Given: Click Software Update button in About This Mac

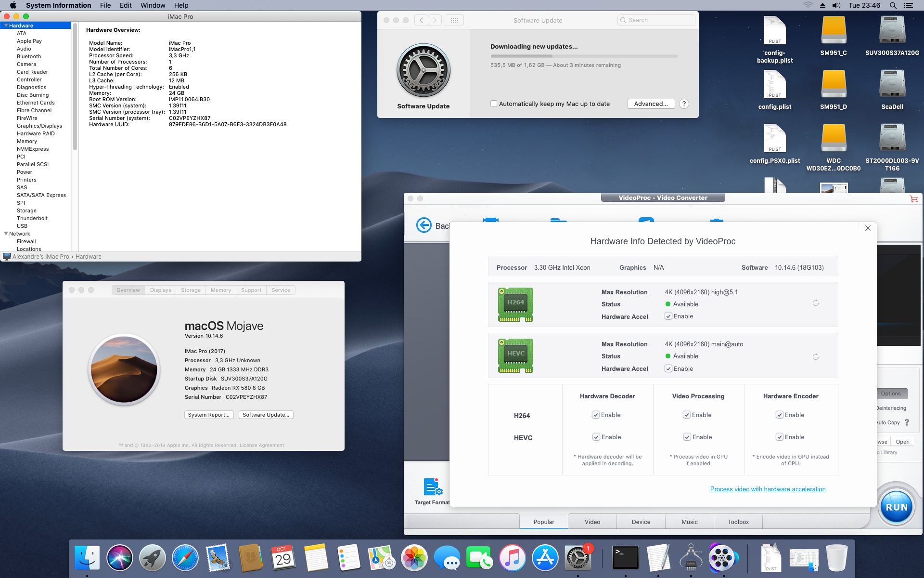Looking at the screenshot, I should coord(266,415).
